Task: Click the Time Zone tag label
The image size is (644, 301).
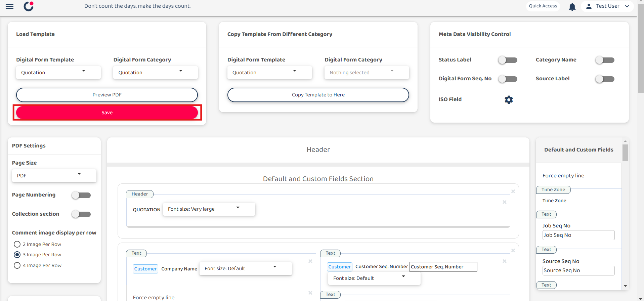Action: [553, 190]
